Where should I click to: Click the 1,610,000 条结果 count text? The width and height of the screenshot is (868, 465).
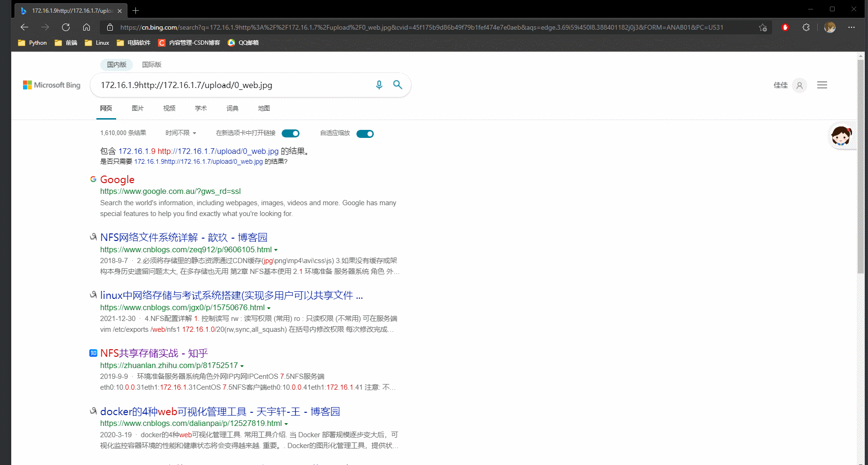tap(123, 133)
